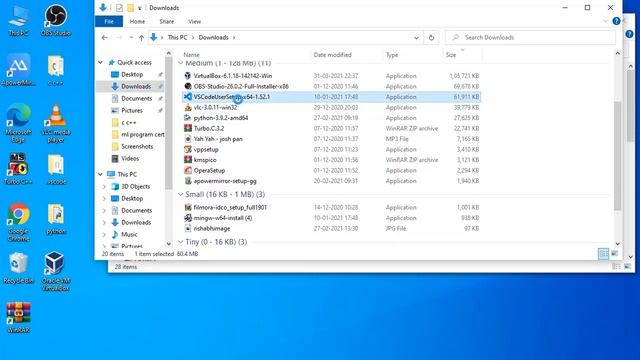Click the vlc-3.0.11-win32 file icon

pos(188,107)
